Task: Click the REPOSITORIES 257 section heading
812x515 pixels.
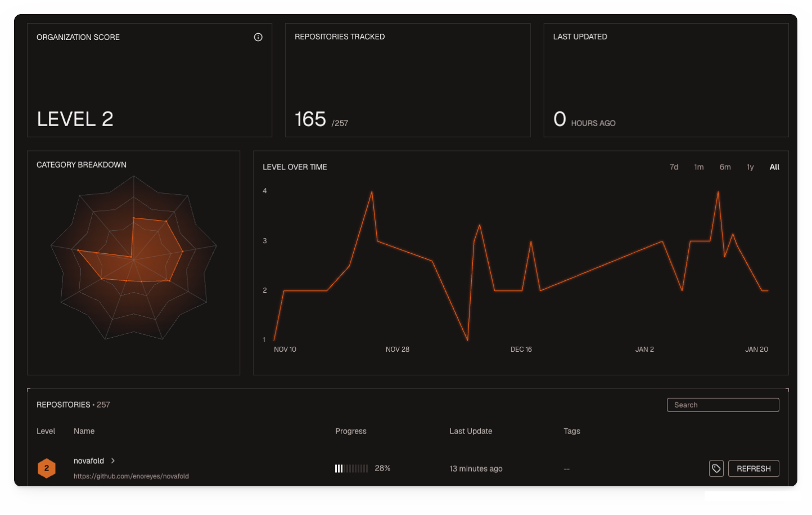Action: click(x=73, y=405)
